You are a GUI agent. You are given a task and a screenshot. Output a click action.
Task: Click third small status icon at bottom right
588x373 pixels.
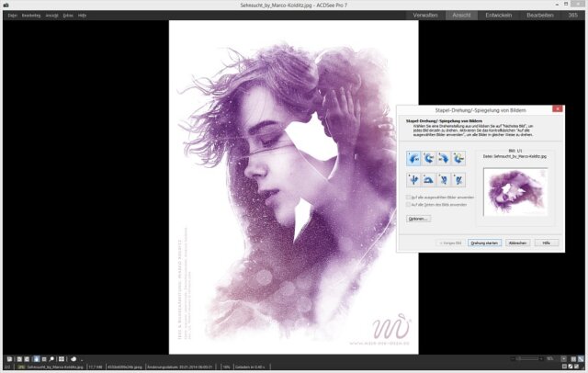coord(576,367)
